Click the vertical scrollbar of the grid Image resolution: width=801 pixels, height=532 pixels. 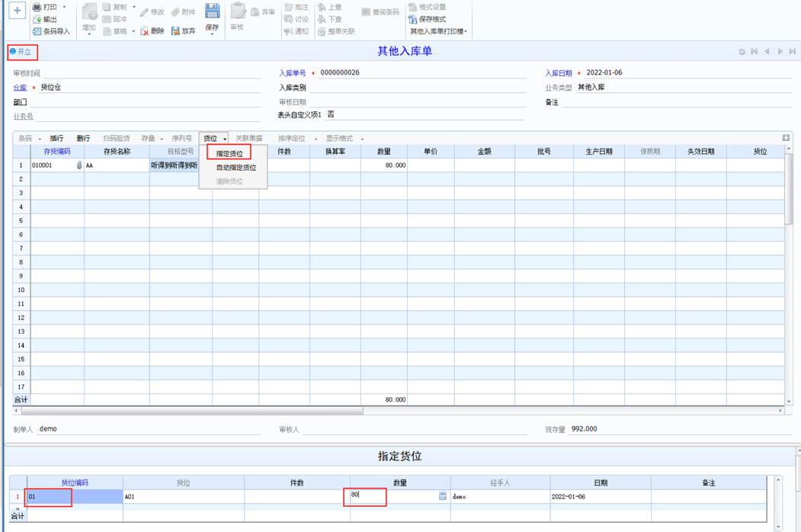point(789,189)
